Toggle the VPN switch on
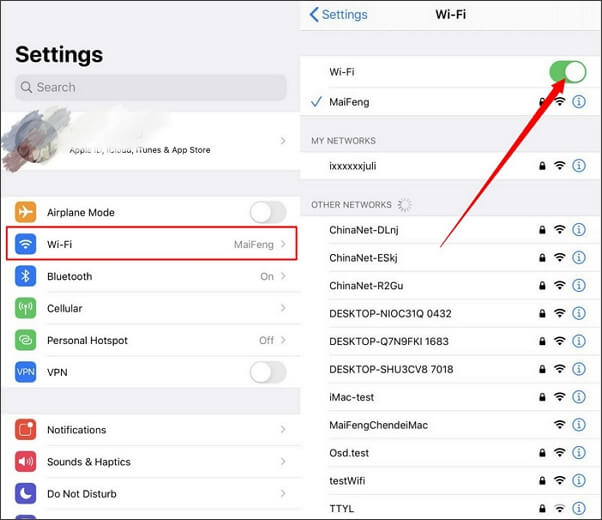 pyautogui.click(x=267, y=372)
